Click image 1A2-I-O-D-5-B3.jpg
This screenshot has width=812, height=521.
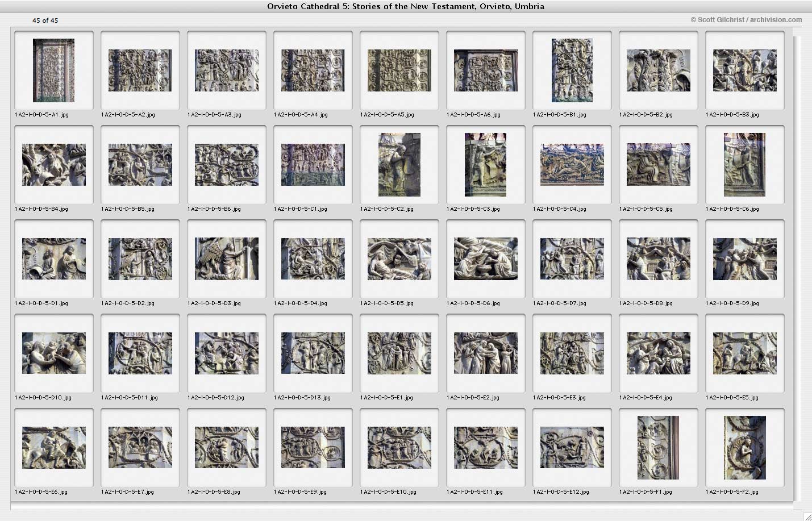click(x=745, y=70)
